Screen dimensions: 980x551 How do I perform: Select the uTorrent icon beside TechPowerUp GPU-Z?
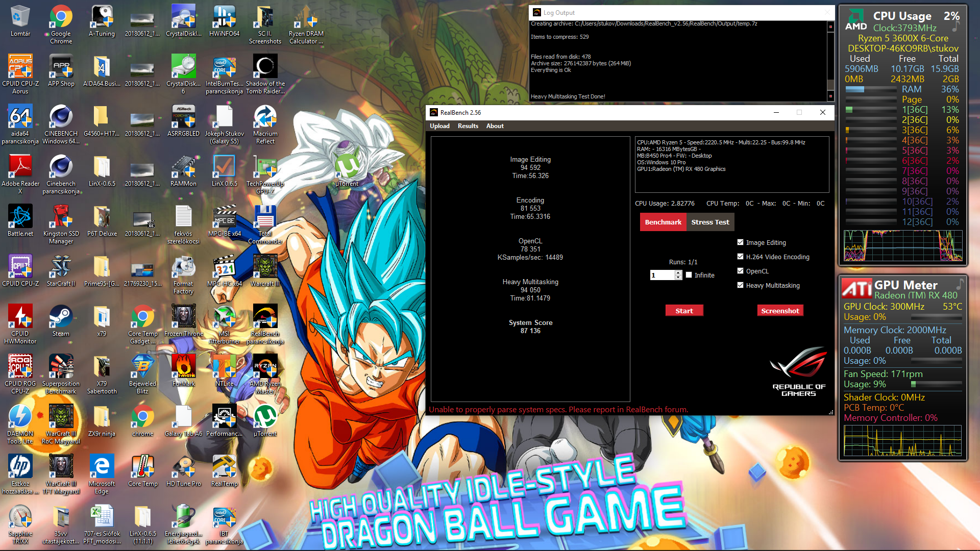pos(347,171)
